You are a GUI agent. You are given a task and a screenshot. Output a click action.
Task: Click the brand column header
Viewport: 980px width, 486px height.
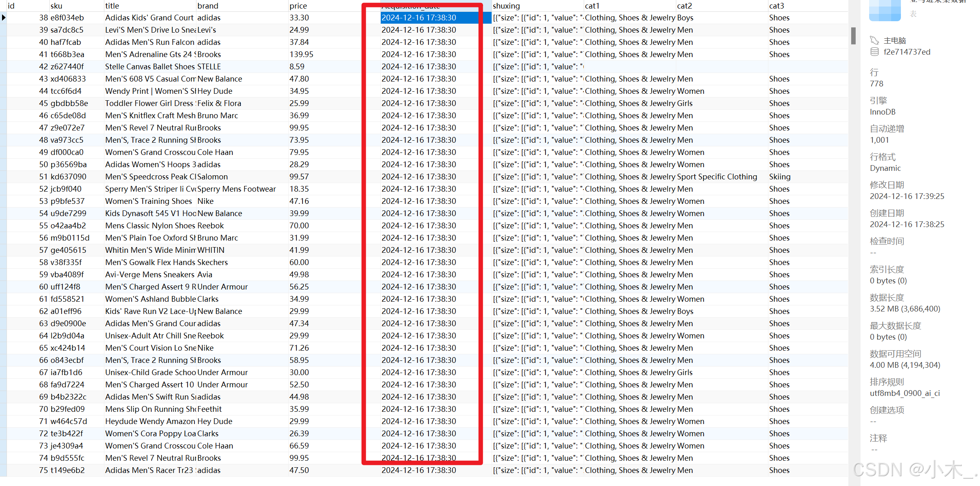(x=207, y=6)
